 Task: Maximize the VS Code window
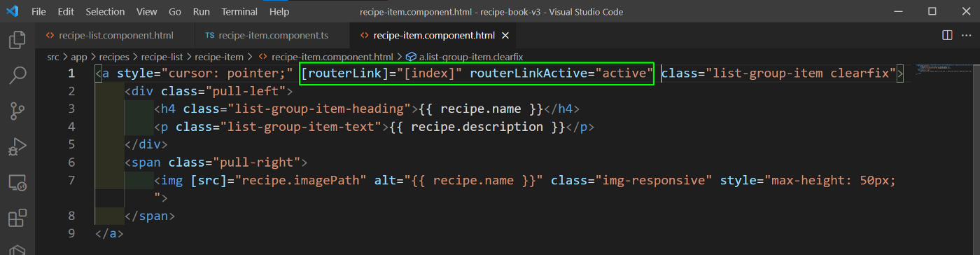pos(932,12)
